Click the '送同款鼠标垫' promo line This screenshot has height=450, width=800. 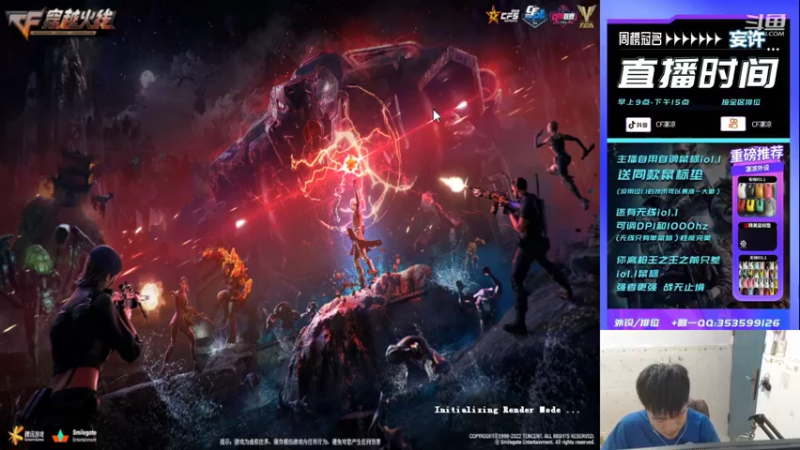[x=660, y=175]
